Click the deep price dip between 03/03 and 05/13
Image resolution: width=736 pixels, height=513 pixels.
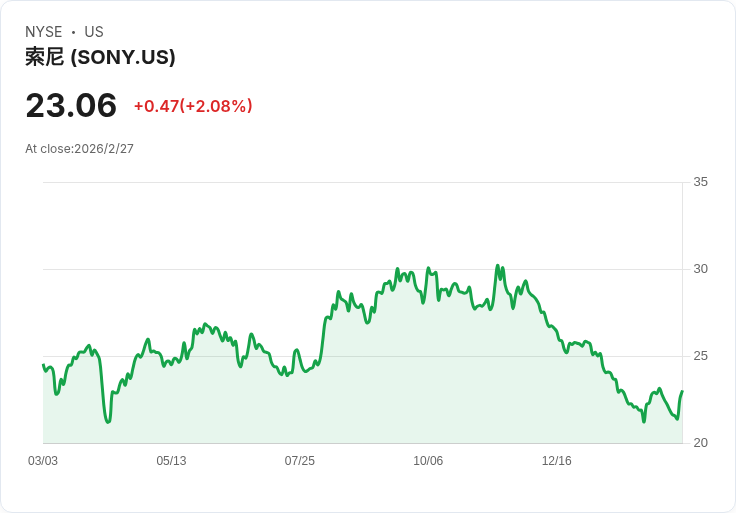click(108, 422)
